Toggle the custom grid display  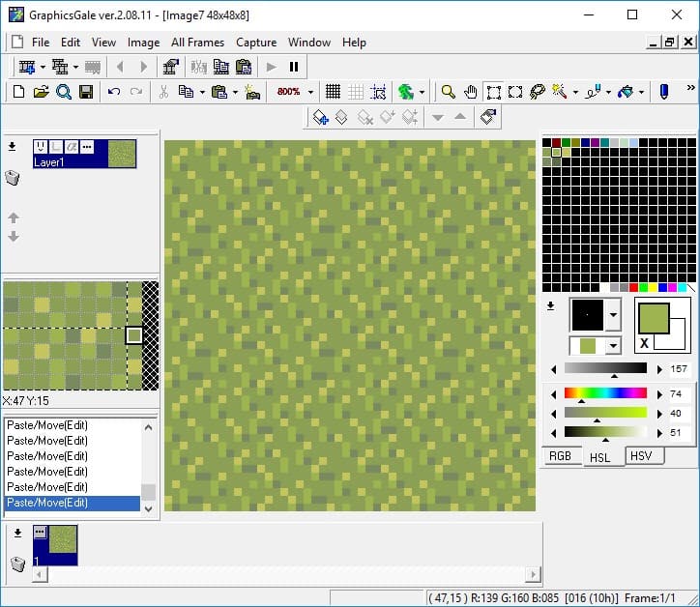[x=356, y=92]
